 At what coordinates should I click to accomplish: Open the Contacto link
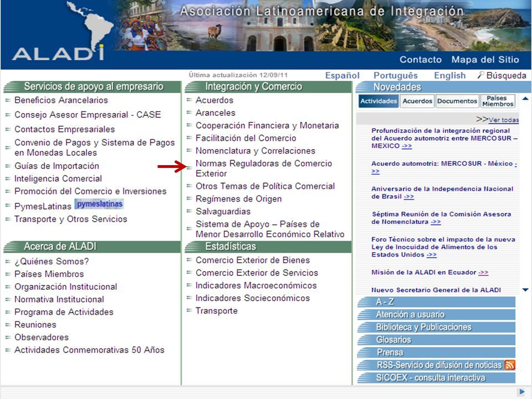(x=421, y=59)
